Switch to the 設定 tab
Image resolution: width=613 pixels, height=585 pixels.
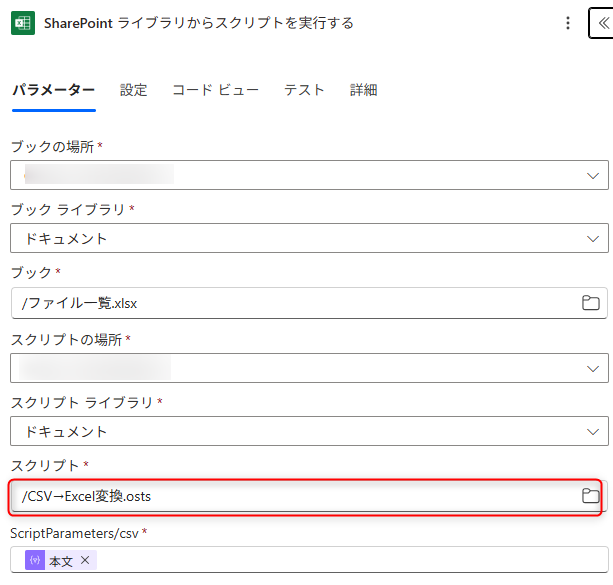[133, 90]
